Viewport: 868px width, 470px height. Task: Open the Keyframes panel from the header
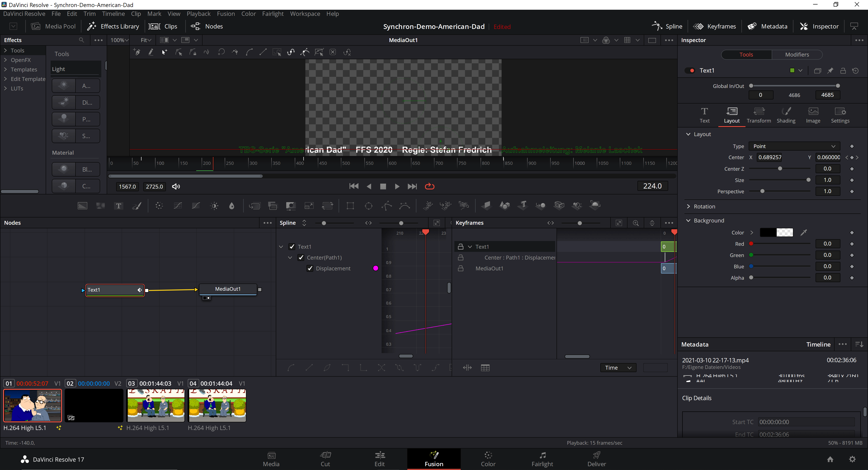pyautogui.click(x=714, y=26)
